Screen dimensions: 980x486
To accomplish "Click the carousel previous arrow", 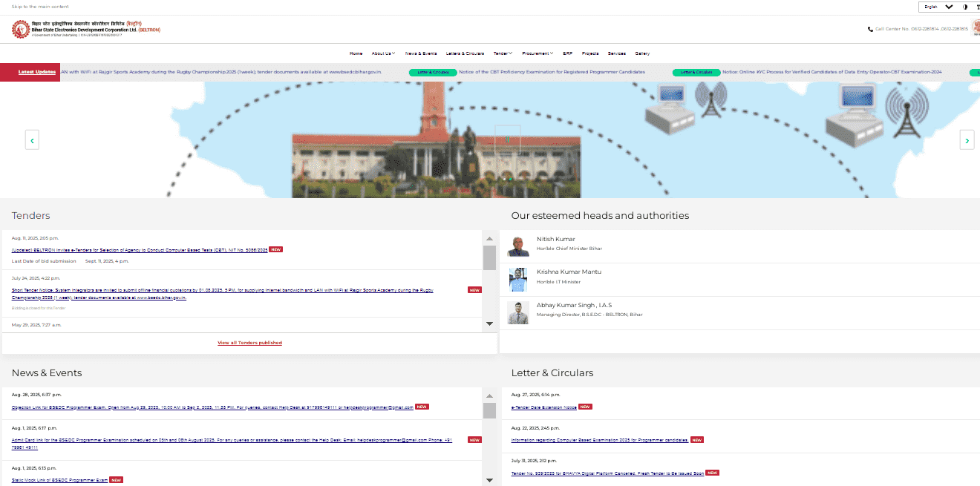I will click(32, 139).
